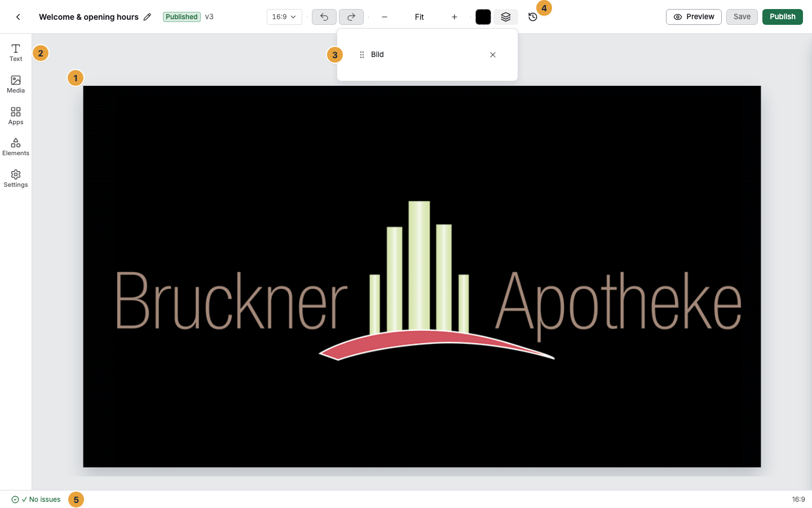Close the Bild layer with X
The height and width of the screenshot is (508, 812).
coord(493,55)
